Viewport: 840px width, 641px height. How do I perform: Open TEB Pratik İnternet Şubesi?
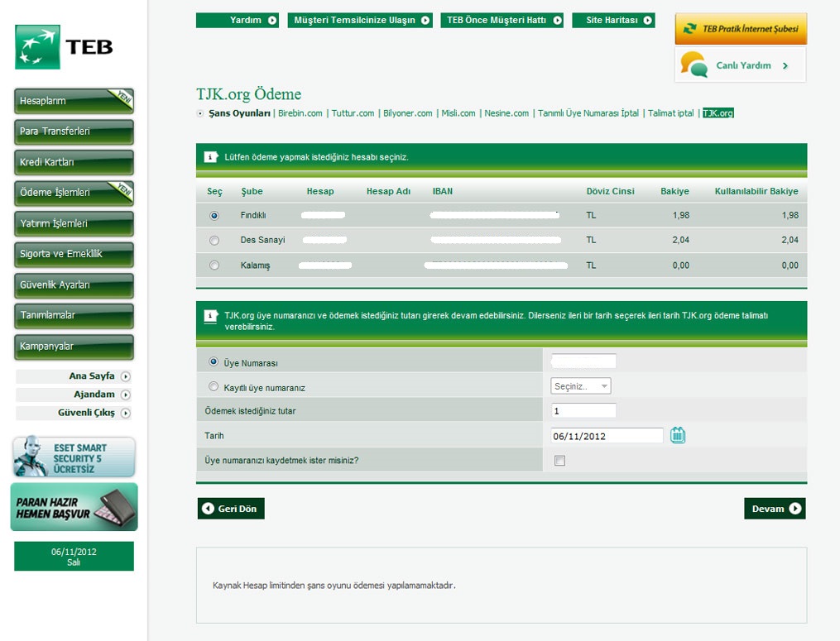741,29
